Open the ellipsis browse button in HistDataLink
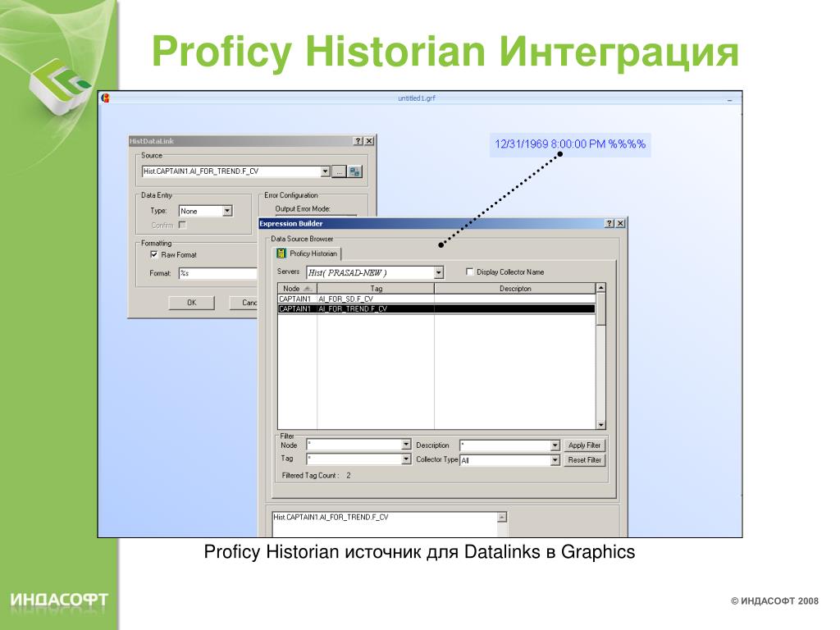The height and width of the screenshot is (630, 840). tap(339, 171)
